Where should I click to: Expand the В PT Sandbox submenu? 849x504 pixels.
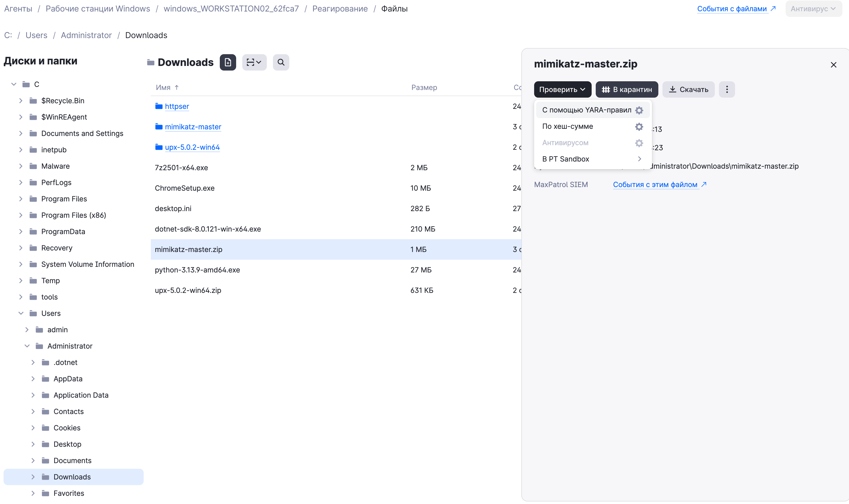[x=592, y=159]
